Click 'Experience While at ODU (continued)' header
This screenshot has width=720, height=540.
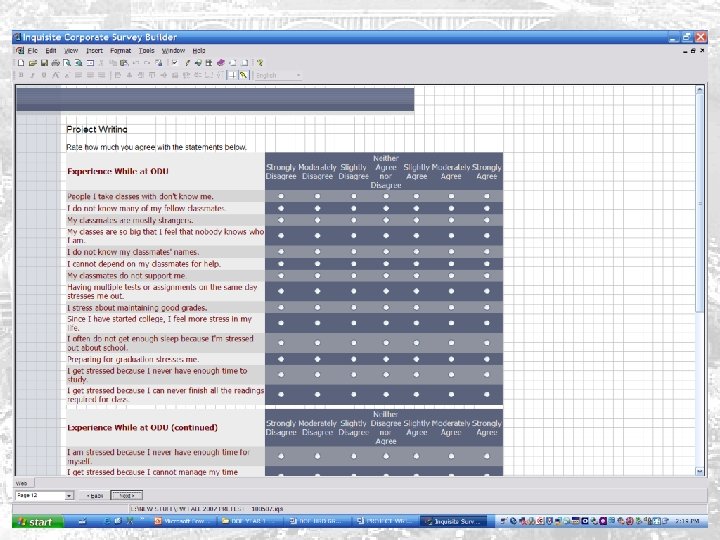[142, 428]
